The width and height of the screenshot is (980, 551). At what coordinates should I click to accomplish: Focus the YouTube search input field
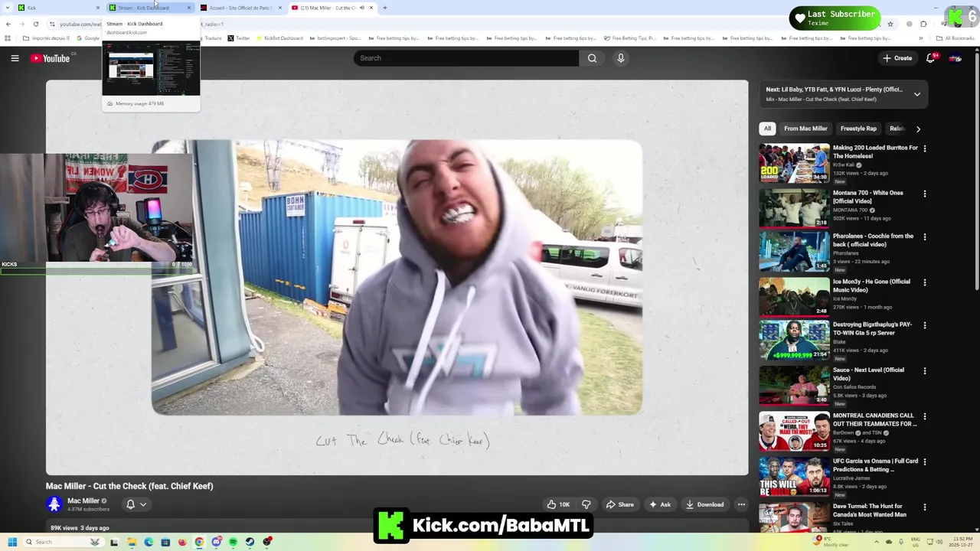click(465, 58)
